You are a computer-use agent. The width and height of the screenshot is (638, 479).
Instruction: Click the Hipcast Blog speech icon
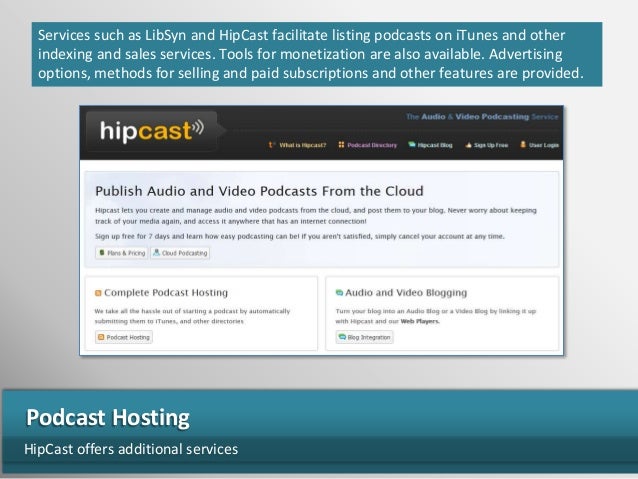412,144
